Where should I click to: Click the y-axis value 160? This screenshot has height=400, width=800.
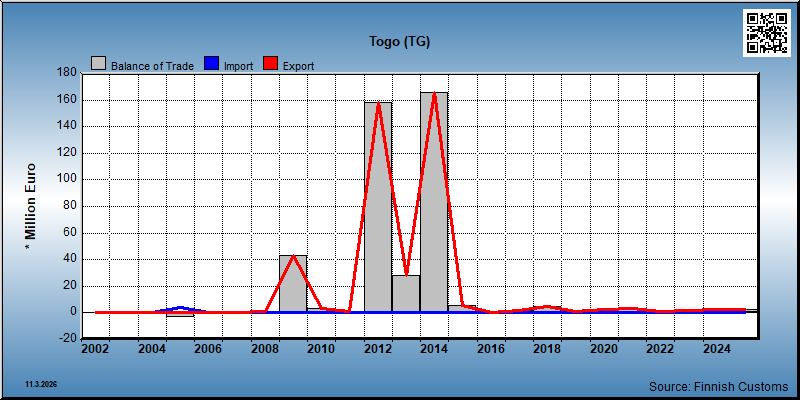tap(67, 99)
